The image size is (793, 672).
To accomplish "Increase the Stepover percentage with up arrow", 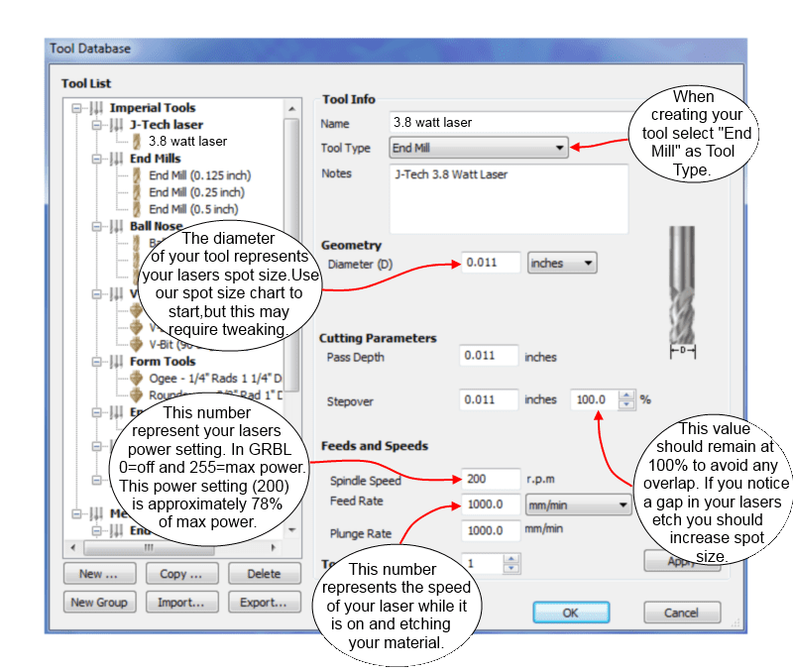I will tap(625, 394).
